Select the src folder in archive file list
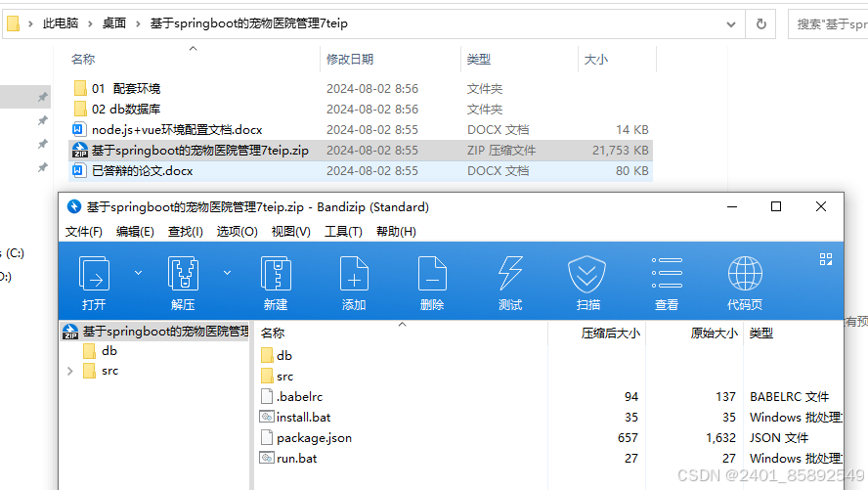868x490 pixels. [277, 377]
